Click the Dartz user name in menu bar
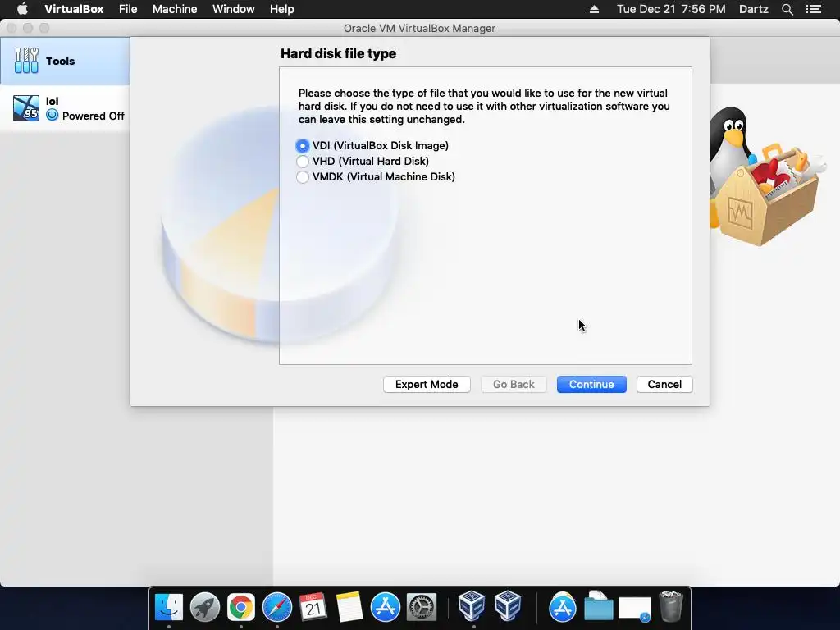This screenshot has height=630, width=840. [x=753, y=9]
